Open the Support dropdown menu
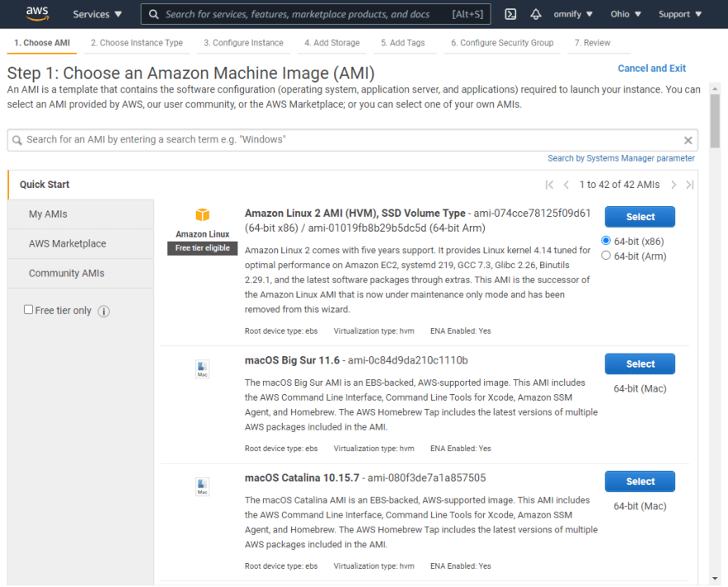The image size is (728, 587). 680,14
